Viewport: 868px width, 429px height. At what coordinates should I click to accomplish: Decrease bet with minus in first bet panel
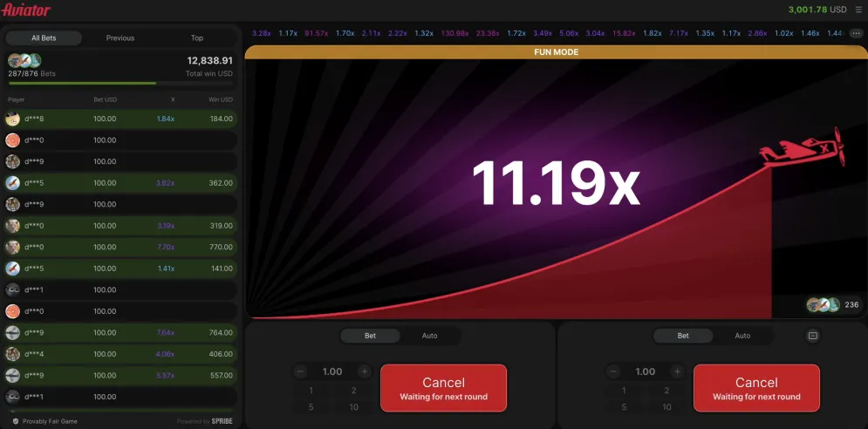pos(301,371)
